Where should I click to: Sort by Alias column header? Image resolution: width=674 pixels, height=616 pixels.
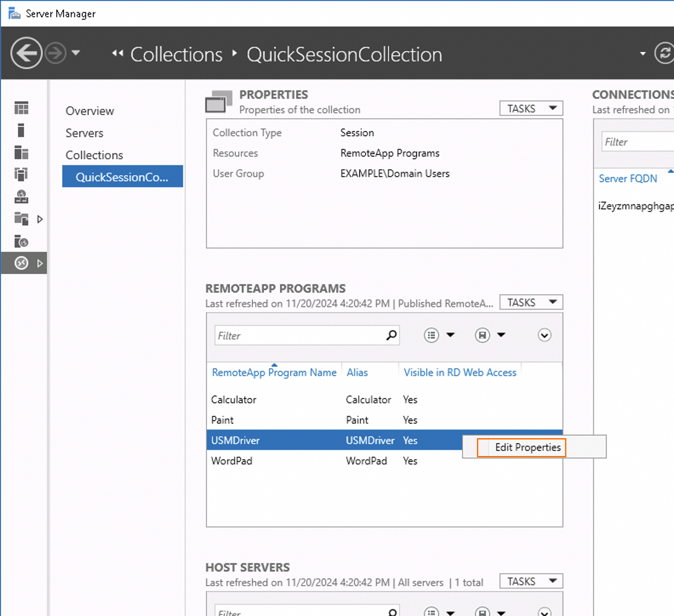pos(357,372)
